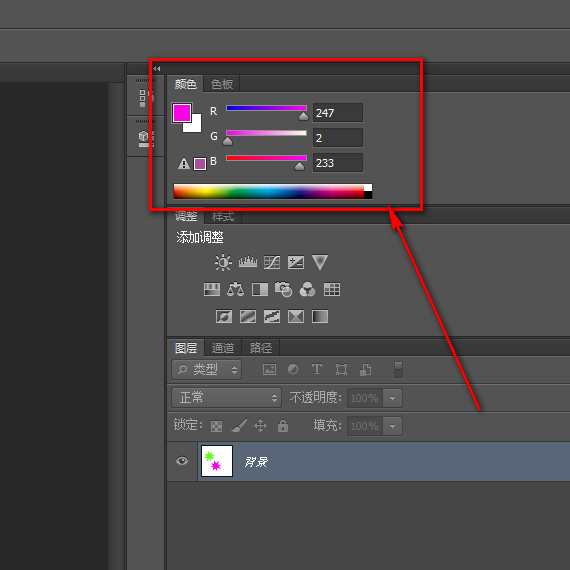The width and height of the screenshot is (570, 570).
Task: Open the 不透明度 slider arrow
Action: (x=392, y=398)
